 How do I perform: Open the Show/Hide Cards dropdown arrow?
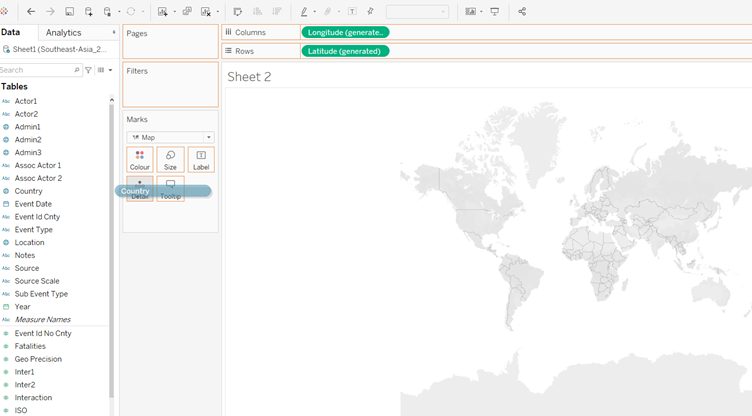(x=482, y=12)
